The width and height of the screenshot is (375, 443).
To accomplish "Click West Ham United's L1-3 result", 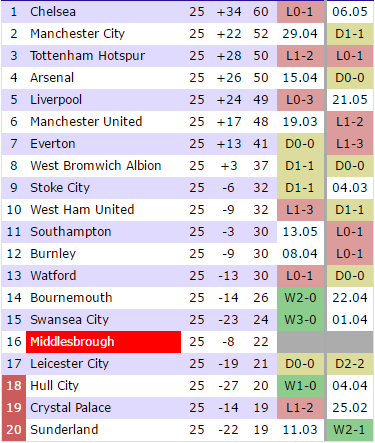I will [300, 210].
